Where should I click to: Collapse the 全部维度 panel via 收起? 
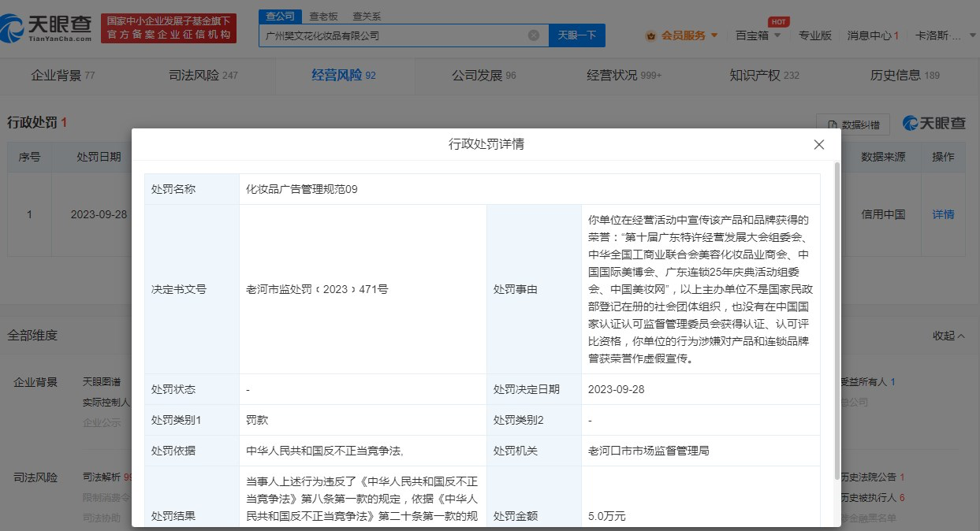coord(949,336)
